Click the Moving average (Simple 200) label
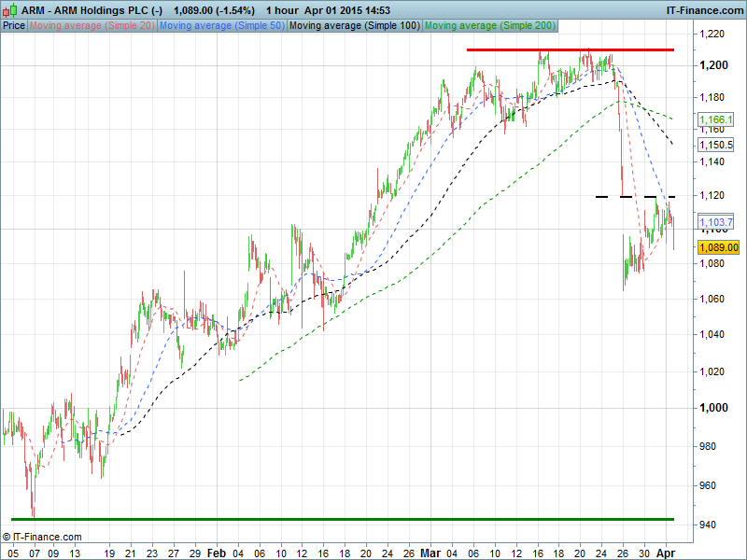 [x=488, y=25]
